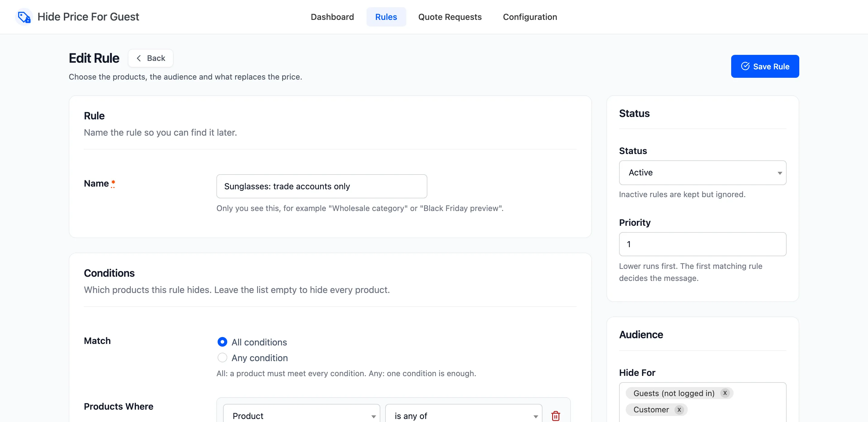This screenshot has height=422, width=868.
Task: Click the Save Rule button
Action: tap(765, 66)
